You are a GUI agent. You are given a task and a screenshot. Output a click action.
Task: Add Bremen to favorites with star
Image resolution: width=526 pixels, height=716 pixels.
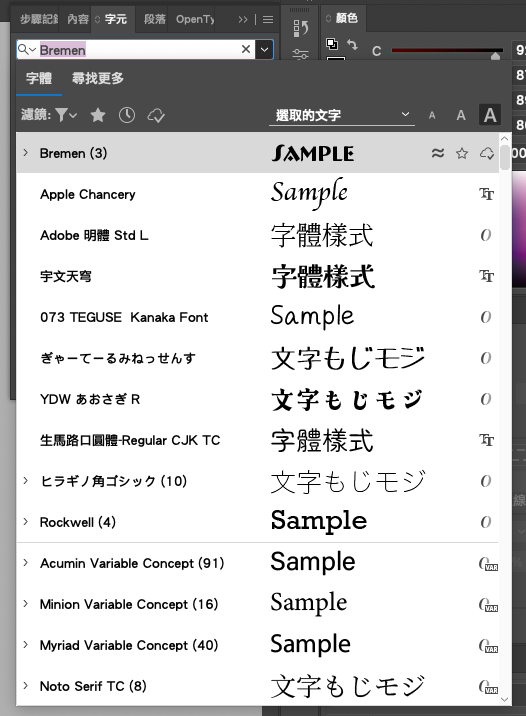pyautogui.click(x=462, y=153)
